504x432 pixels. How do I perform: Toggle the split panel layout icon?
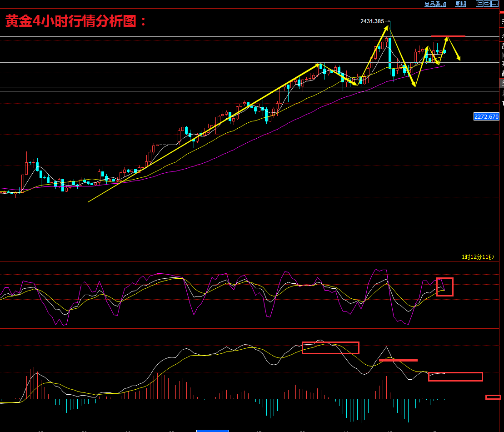pos(494,4)
